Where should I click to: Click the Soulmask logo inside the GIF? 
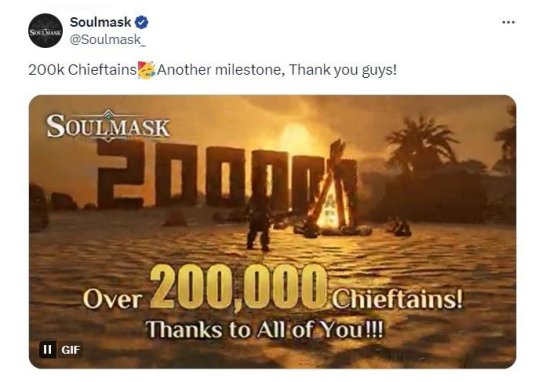click(108, 126)
